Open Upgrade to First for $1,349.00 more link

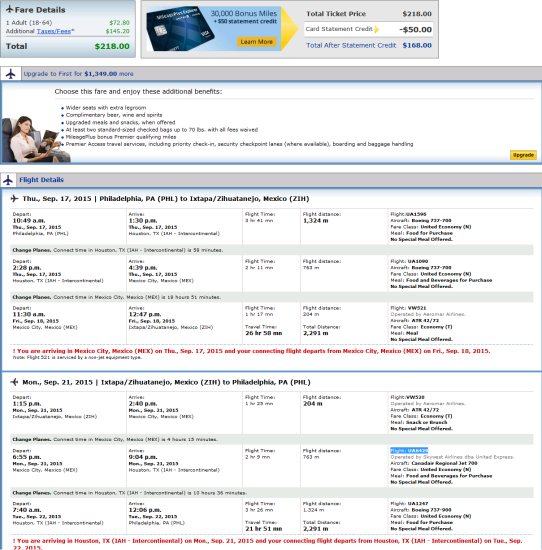78,74
